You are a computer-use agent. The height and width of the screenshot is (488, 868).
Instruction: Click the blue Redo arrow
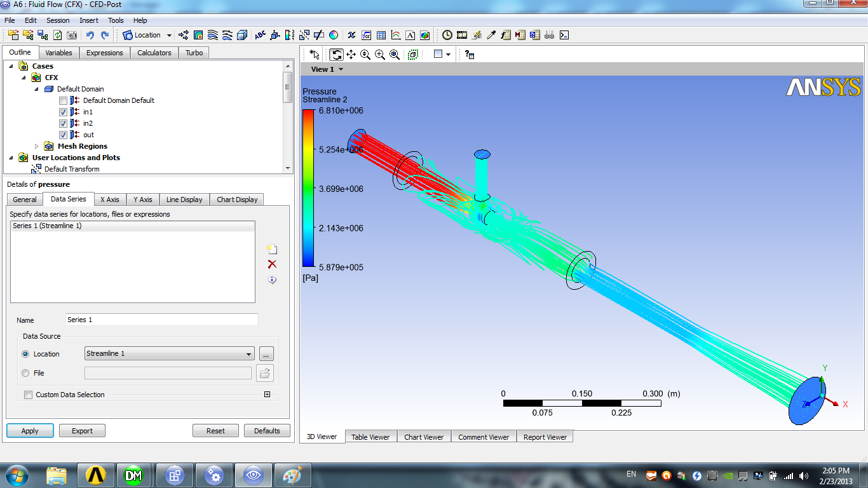coord(105,35)
